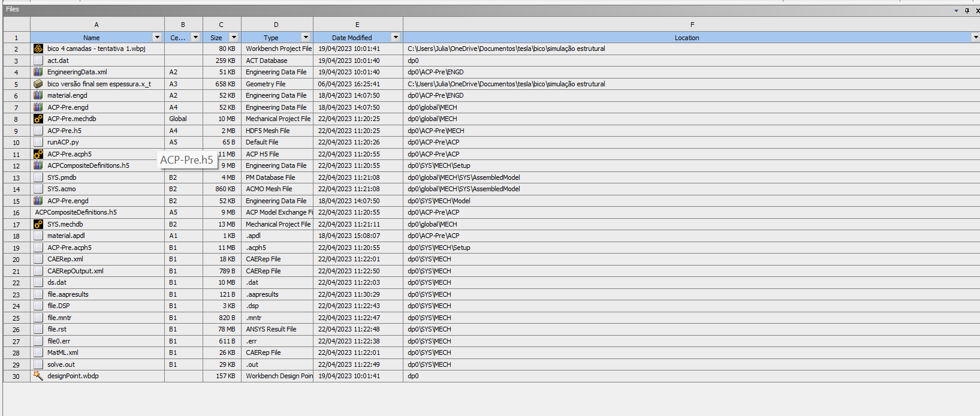Select the file name file.mntr

tap(59, 318)
